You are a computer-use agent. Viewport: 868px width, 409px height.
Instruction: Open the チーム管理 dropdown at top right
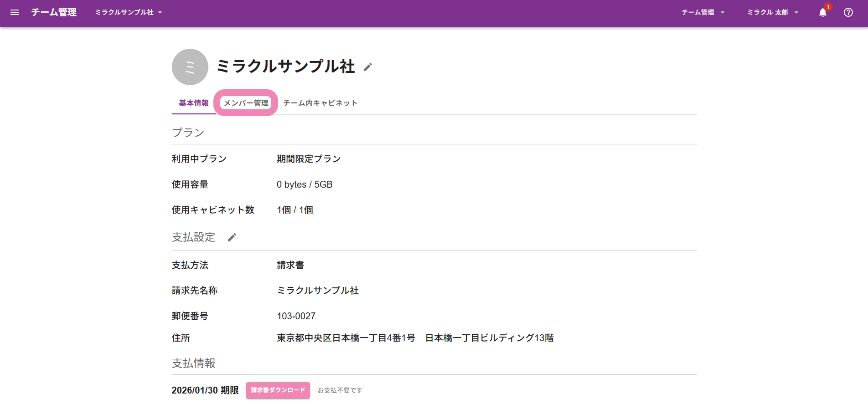click(703, 12)
